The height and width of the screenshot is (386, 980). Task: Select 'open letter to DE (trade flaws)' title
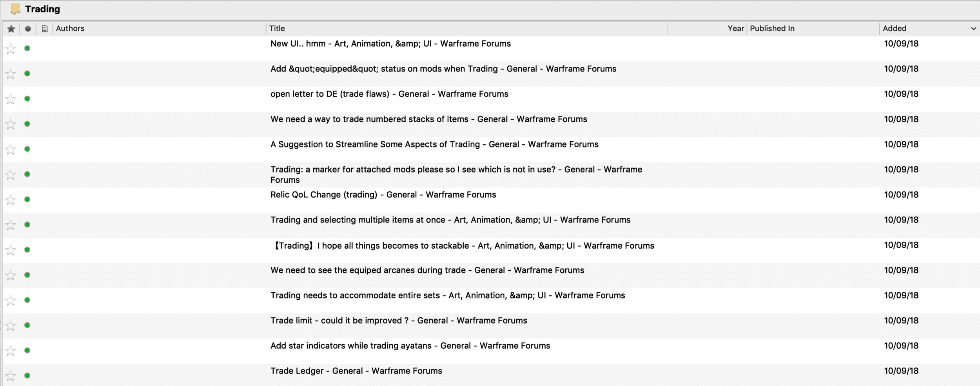pos(389,94)
